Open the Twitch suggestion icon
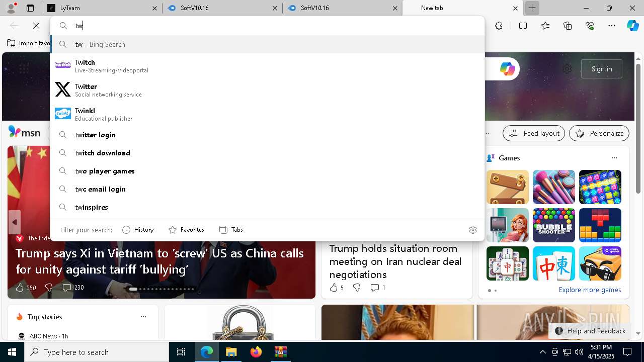Screen dimensions: 644x362 pos(63,65)
